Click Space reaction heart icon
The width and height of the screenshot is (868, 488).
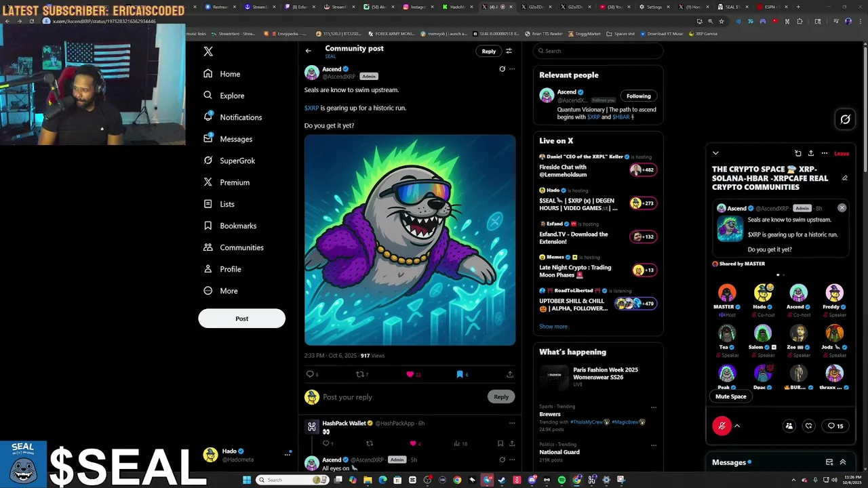click(x=808, y=426)
